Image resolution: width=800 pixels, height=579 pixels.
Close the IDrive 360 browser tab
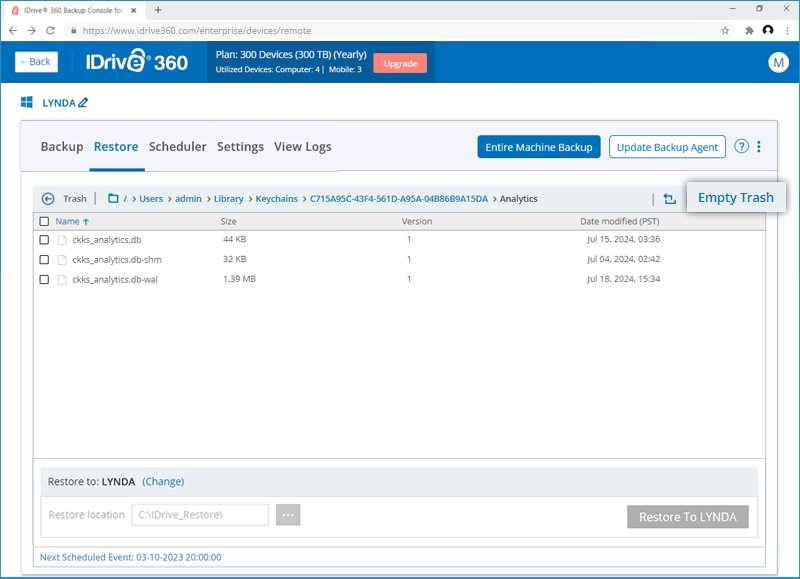(134, 10)
